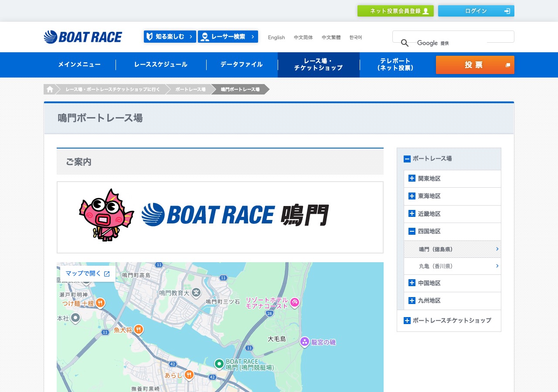The height and width of the screenshot is (392, 558).
Task: Click the home icon in the breadcrumb
Action: pyautogui.click(x=50, y=89)
